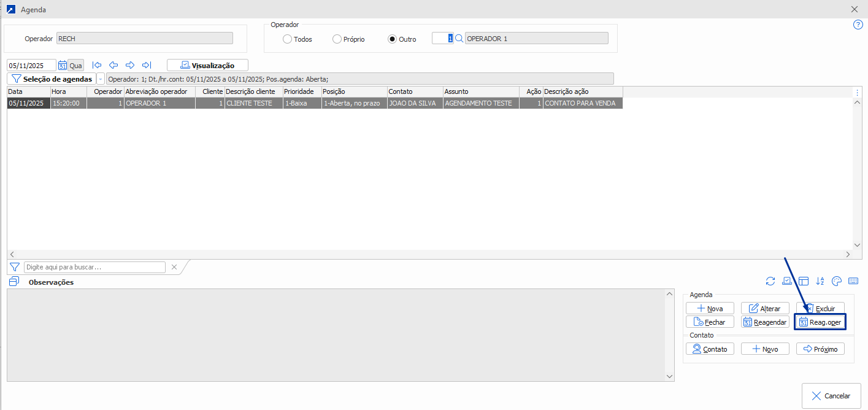This screenshot has width=868, height=410.
Task: Go to the next date arrow
Action: pyautogui.click(x=129, y=65)
